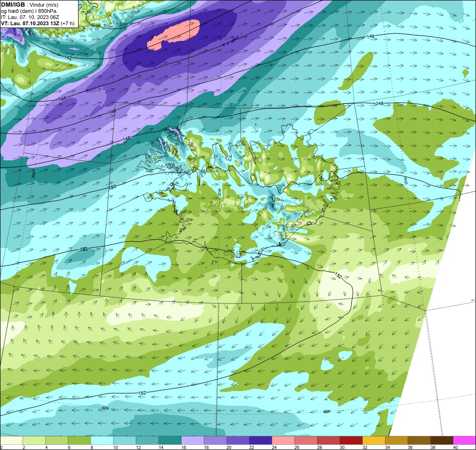Select the 'og hæð (dam) í 850hPa.' line

[x=29, y=11]
